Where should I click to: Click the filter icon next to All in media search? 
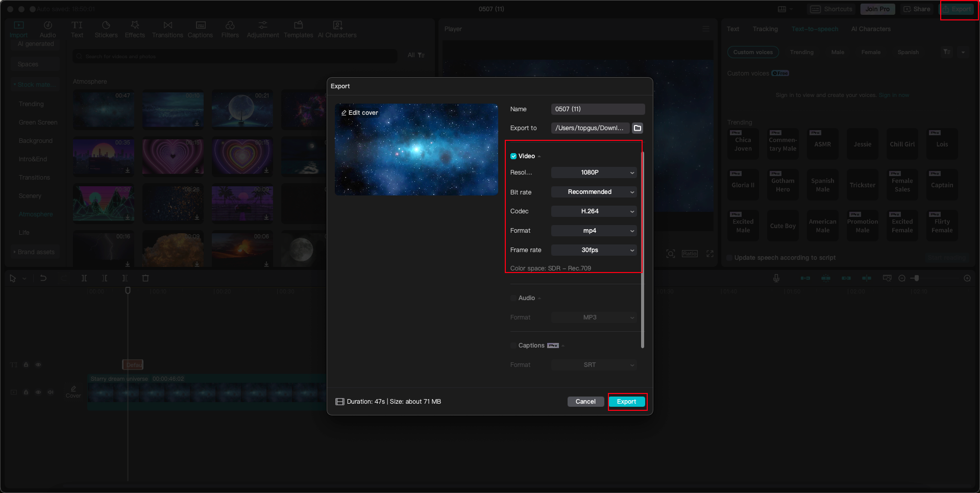(421, 55)
